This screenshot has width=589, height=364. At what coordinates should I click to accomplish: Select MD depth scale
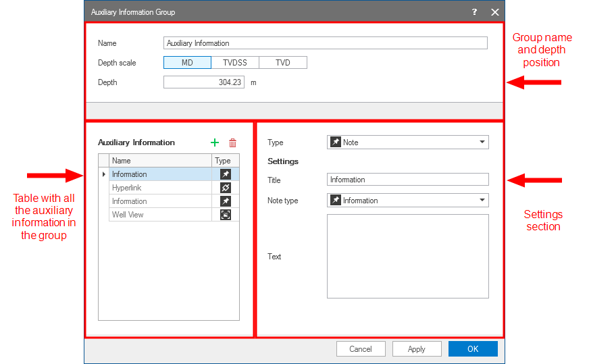click(x=187, y=63)
